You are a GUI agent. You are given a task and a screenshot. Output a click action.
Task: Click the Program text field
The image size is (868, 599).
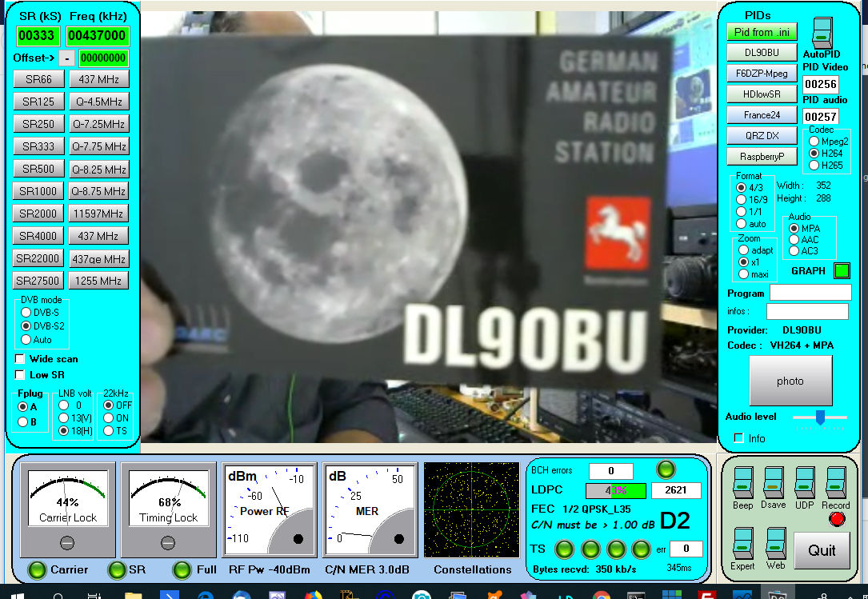click(x=810, y=293)
